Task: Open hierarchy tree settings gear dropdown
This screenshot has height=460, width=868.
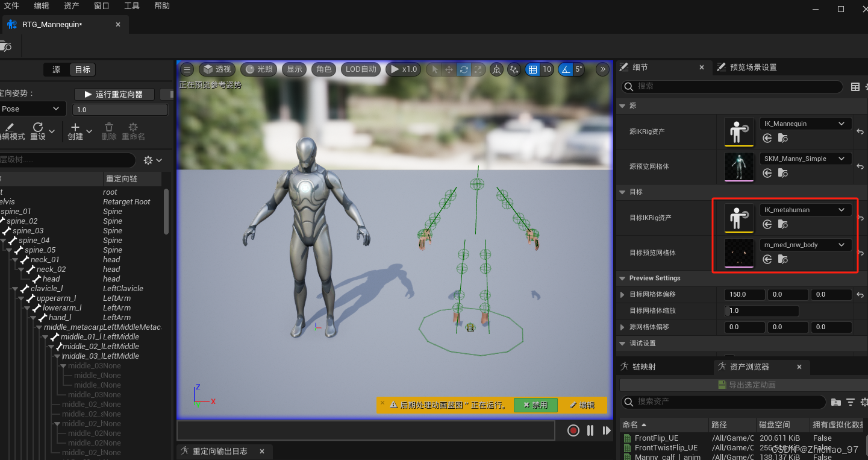Action: pyautogui.click(x=153, y=160)
